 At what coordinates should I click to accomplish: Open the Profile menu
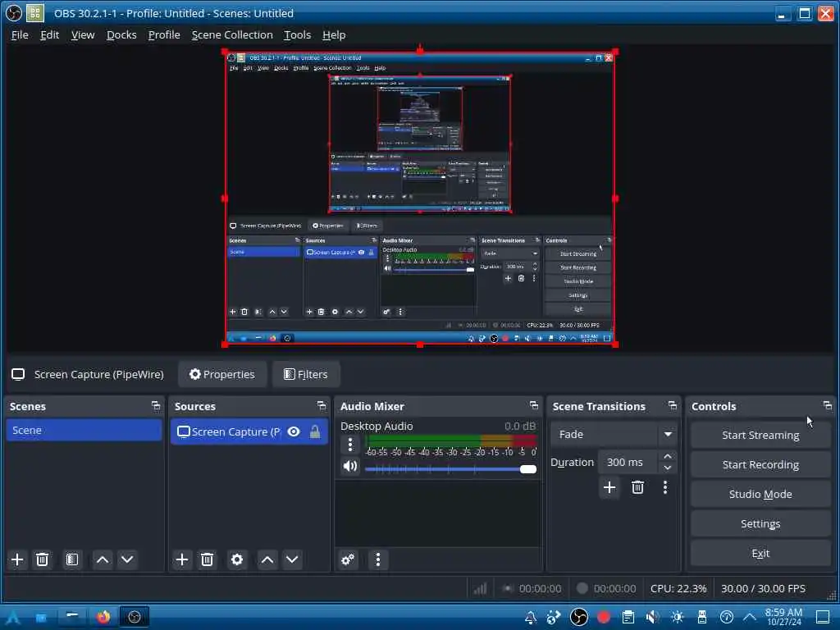pyautogui.click(x=164, y=34)
